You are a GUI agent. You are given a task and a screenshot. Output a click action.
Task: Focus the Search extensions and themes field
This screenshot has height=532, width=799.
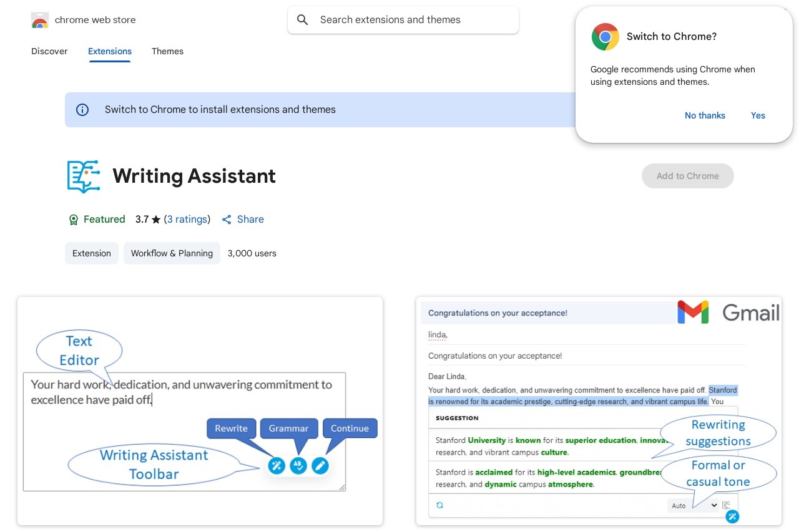coord(403,20)
